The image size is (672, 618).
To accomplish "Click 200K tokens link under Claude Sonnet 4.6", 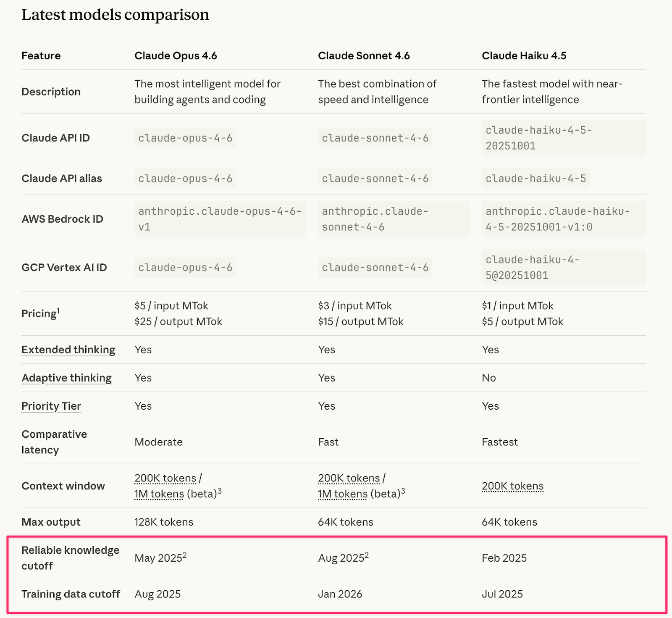I will coord(349,478).
